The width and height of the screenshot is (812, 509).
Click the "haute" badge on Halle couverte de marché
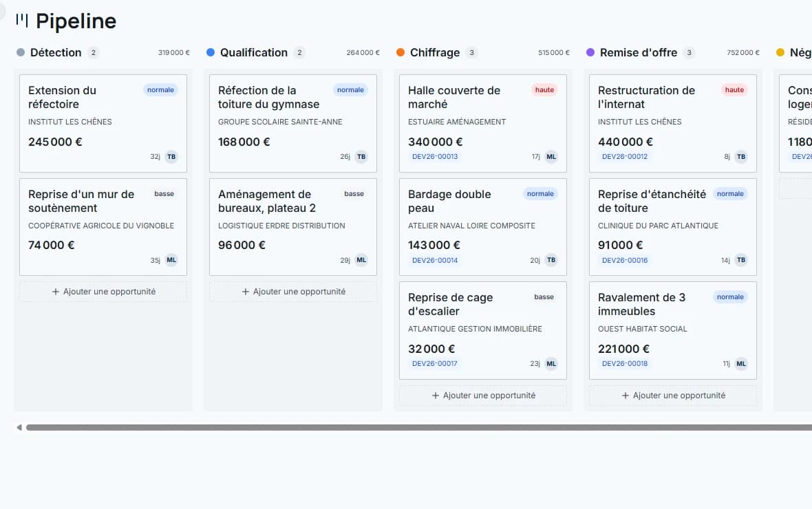click(544, 89)
